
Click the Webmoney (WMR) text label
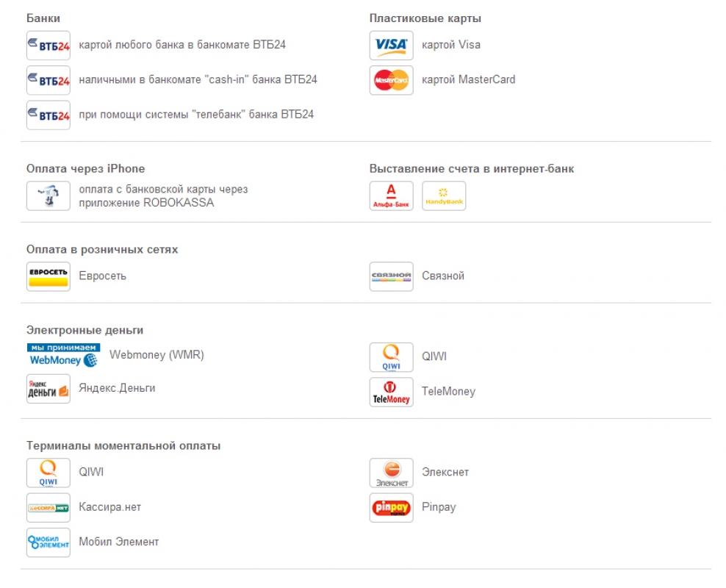tap(157, 355)
